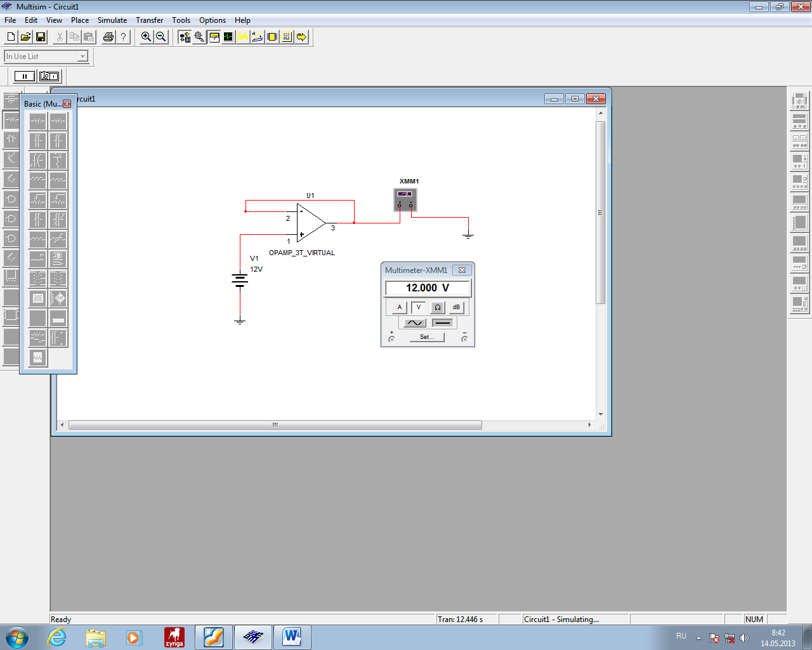Screen dimensions: 812x650
Task: Set multimeter to voltmeter mode V
Action: tap(418, 307)
